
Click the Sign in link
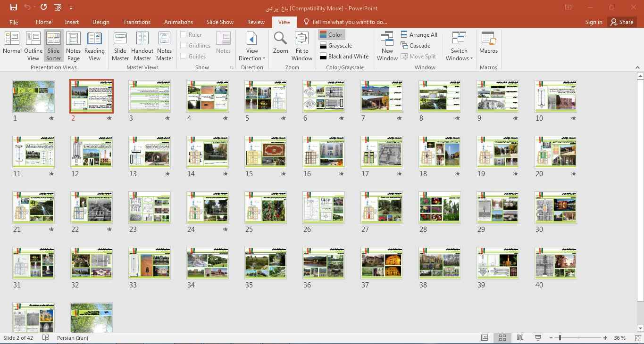[x=593, y=22]
